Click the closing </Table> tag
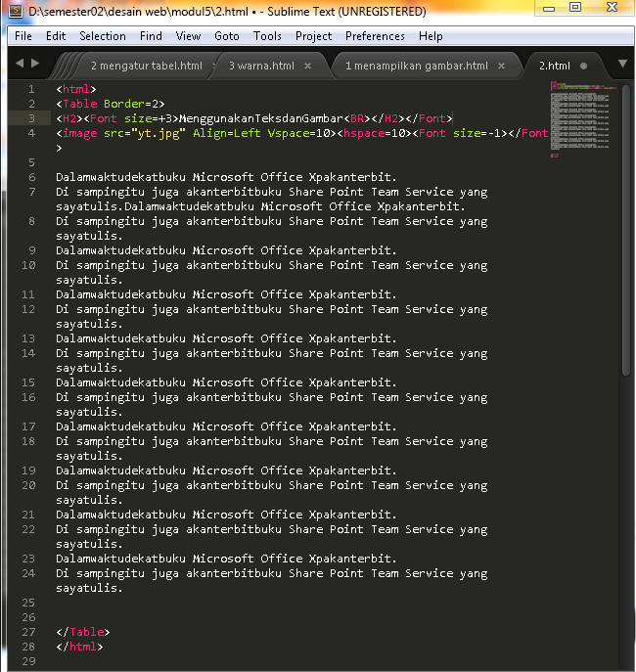This screenshot has width=636, height=672. click(83, 632)
